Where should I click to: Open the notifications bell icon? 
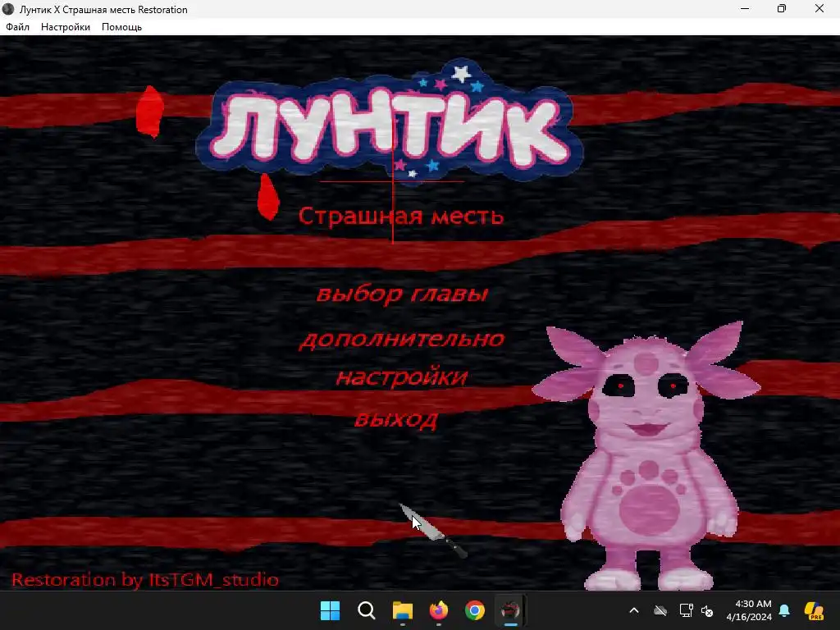pos(784,610)
